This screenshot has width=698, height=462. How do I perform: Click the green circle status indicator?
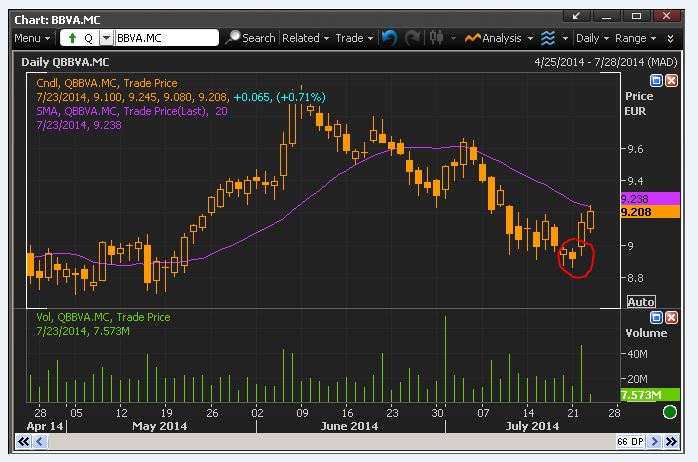670,412
